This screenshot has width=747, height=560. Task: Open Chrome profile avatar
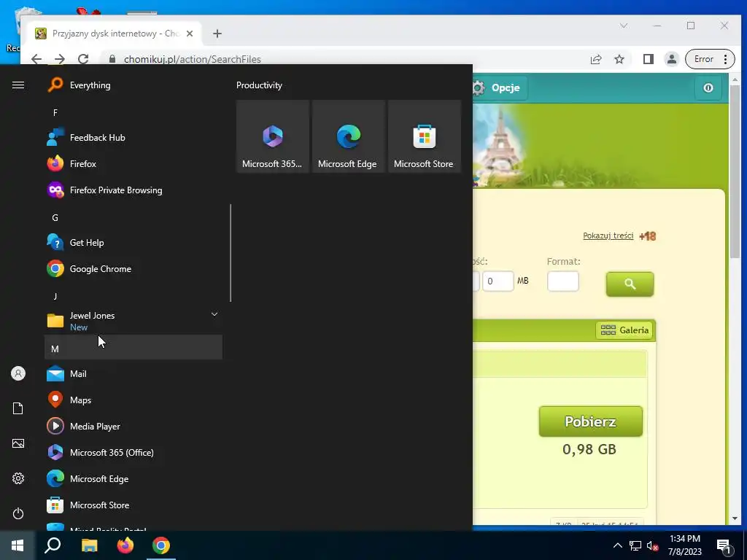coord(671,59)
